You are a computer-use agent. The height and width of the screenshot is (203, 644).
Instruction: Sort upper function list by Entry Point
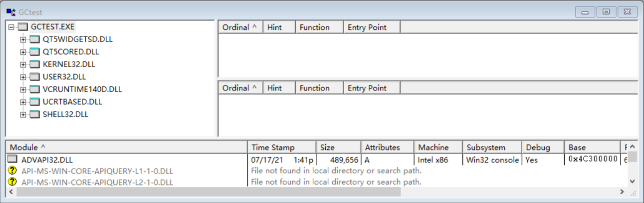click(372, 27)
